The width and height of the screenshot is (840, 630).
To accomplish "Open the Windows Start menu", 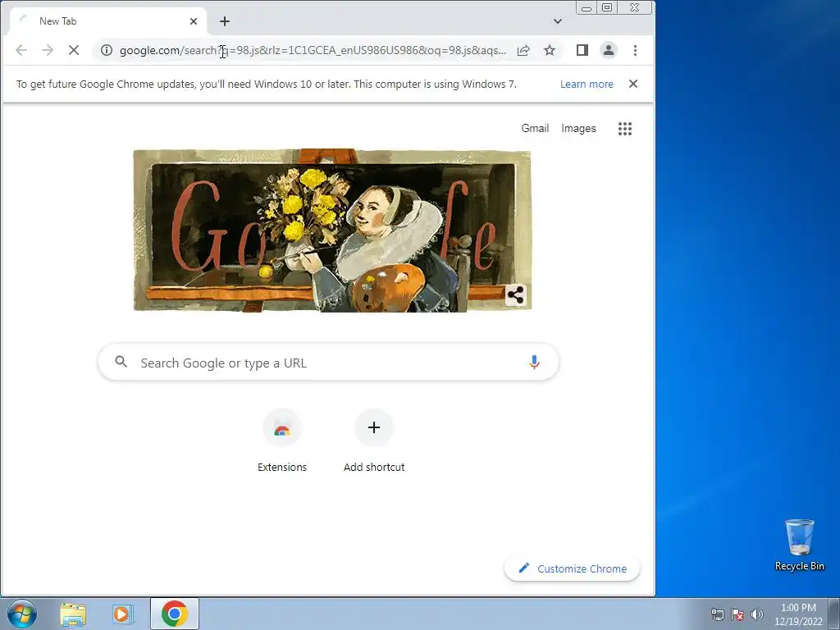I will (22, 614).
